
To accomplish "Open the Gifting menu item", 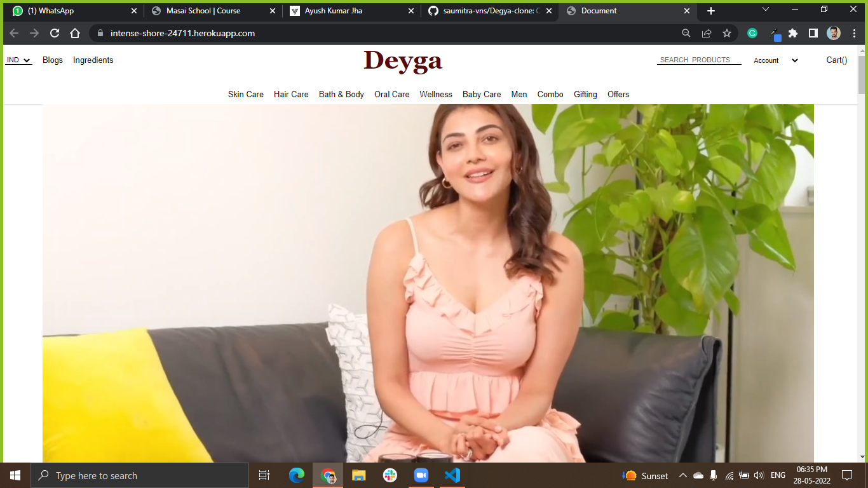I will (585, 94).
